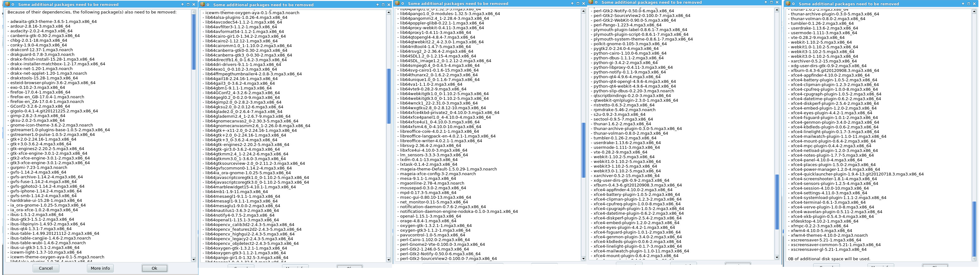Click the 'xscreensaver-gl-5.21-1.mga3.x86_64' line

pos(827,250)
